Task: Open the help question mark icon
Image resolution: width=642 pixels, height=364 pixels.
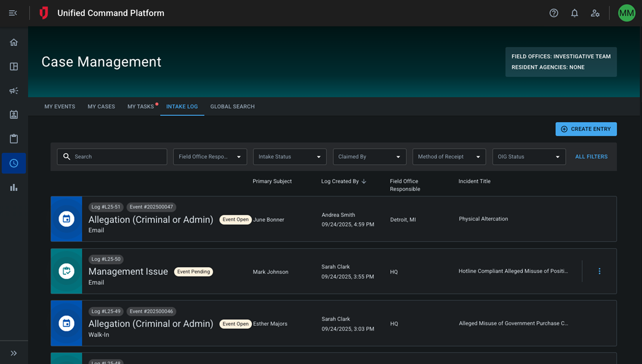Action: click(553, 13)
